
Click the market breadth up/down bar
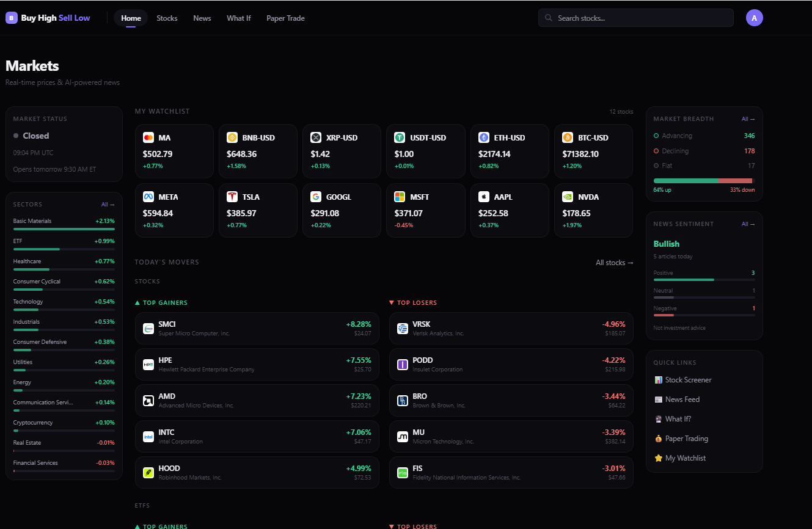tap(704, 181)
